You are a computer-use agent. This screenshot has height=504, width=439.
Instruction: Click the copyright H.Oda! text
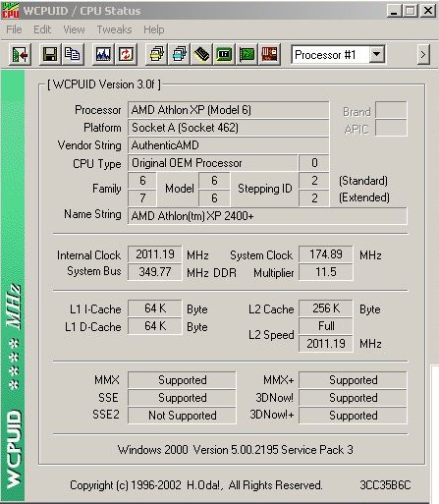click(x=196, y=485)
